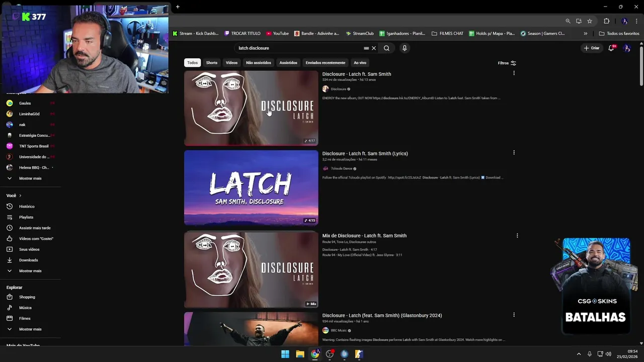644x362 pixels.
Task: Select the Não assistidos filter chip
Action: click(x=259, y=63)
